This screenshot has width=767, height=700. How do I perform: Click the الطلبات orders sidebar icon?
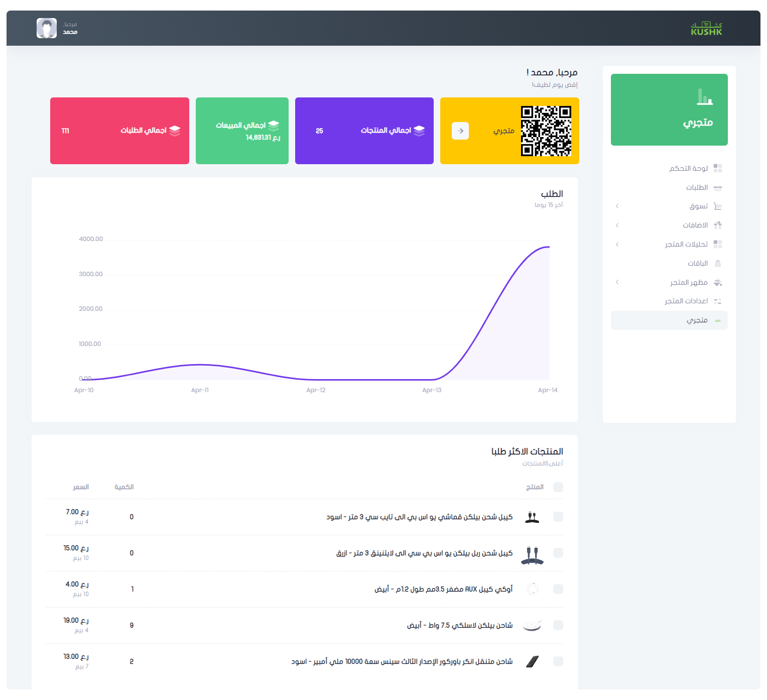tap(717, 188)
